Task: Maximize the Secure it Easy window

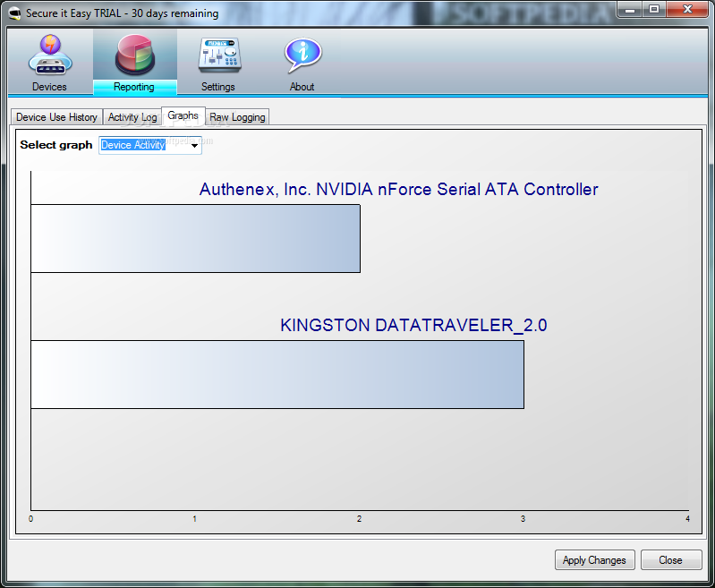Action: [x=654, y=9]
